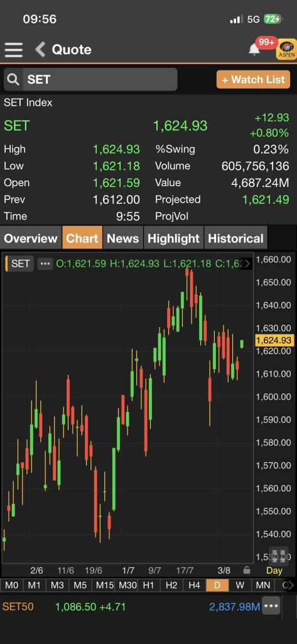Add SET to Watch List

[x=253, y=79]
